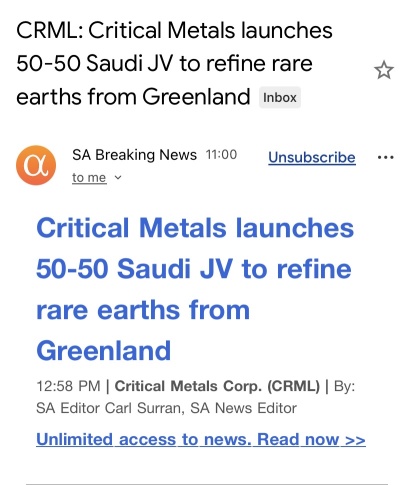
Task: Click the 'SA News Editor' byline text
Action: tap(243, 408)
